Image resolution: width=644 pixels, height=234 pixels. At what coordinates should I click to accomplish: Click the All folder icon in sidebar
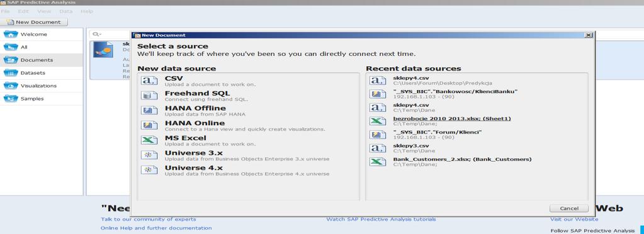point(11,47)
